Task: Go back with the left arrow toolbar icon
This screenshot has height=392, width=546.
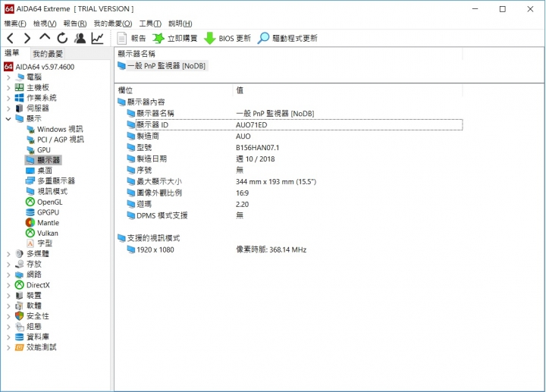Action: [11, 38]
